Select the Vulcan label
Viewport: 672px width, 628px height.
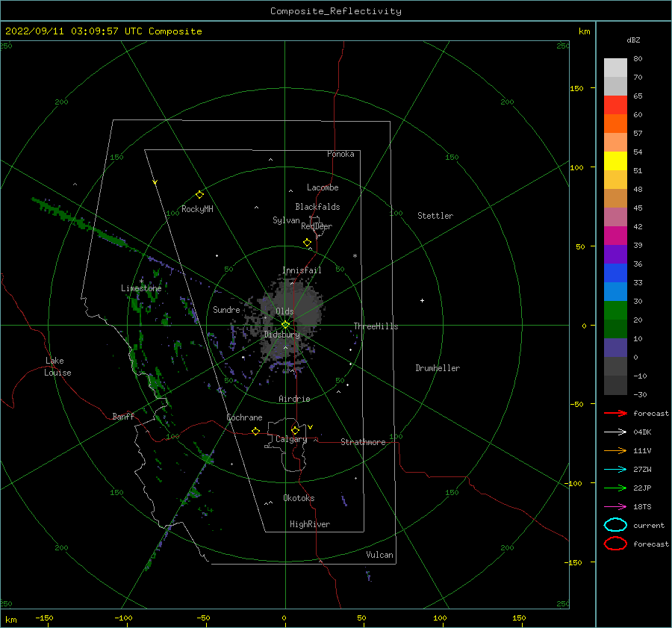(x=380, y=555)
